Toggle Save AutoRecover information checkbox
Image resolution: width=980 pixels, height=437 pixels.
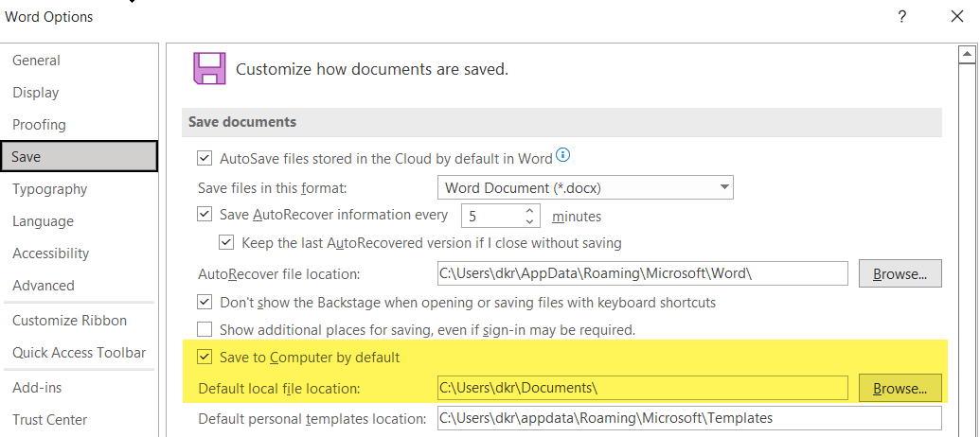[205, 215]
